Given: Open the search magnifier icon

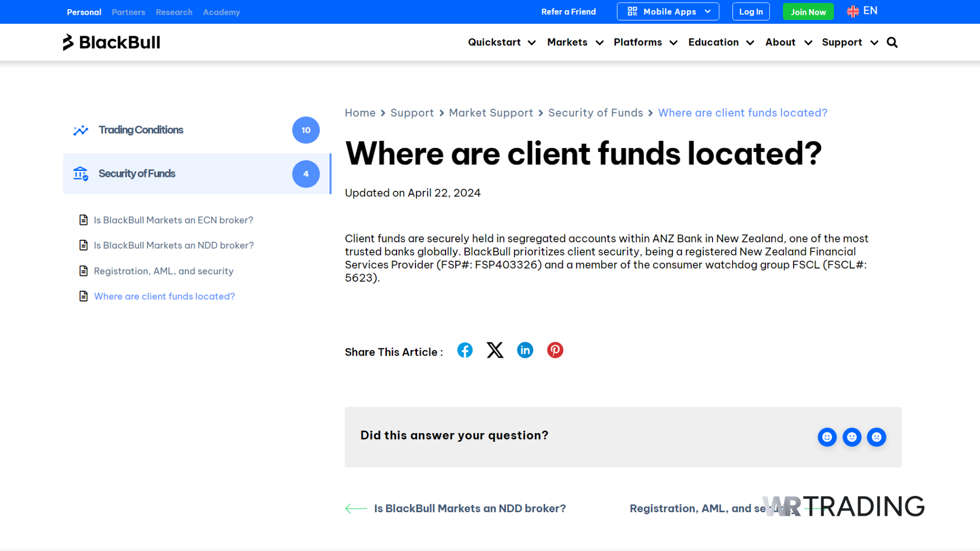Looking at the screenshot, I should pos(892,42).
